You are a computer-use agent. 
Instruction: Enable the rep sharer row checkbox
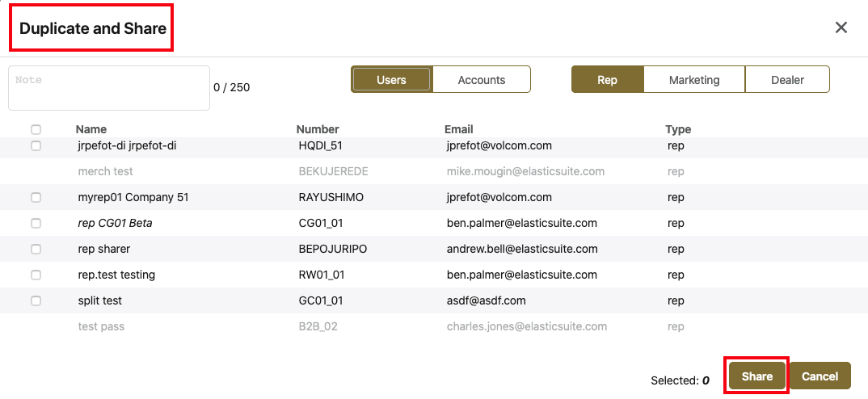click(36, 249)
